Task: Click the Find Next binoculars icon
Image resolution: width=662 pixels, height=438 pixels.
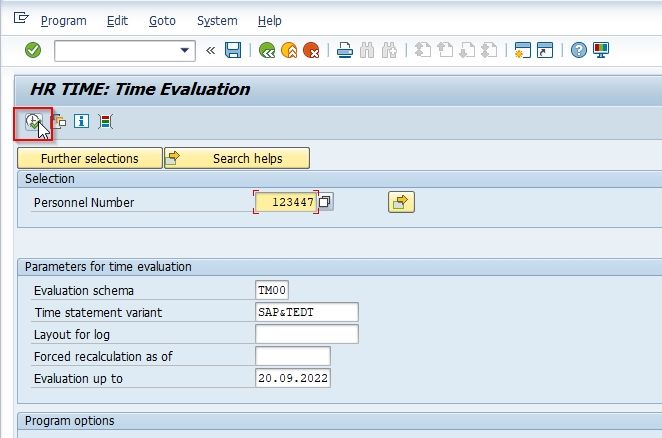Action: point(389,50)
